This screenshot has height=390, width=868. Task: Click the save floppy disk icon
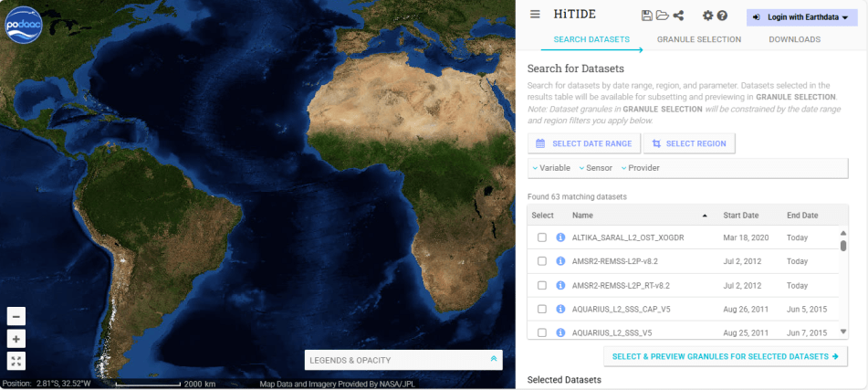647,16
